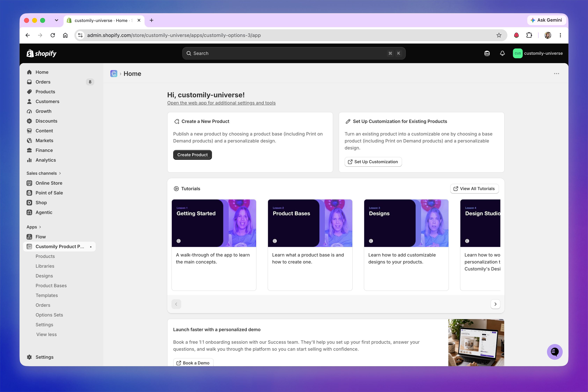Image resolution: width=588 pixels, height=392 pixels.
Task: Open the browser extensions puzzle icon
Action: tap(529, 35)
